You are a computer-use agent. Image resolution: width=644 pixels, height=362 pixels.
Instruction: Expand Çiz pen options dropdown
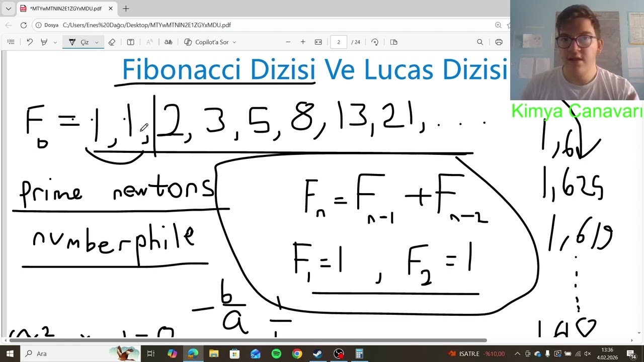(97, 42)
